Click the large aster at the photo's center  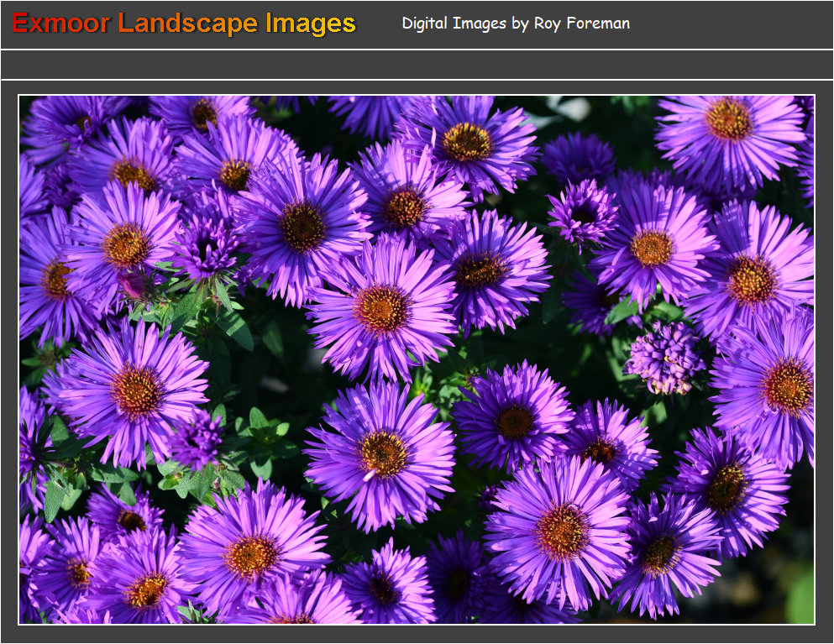coord(381,308)
